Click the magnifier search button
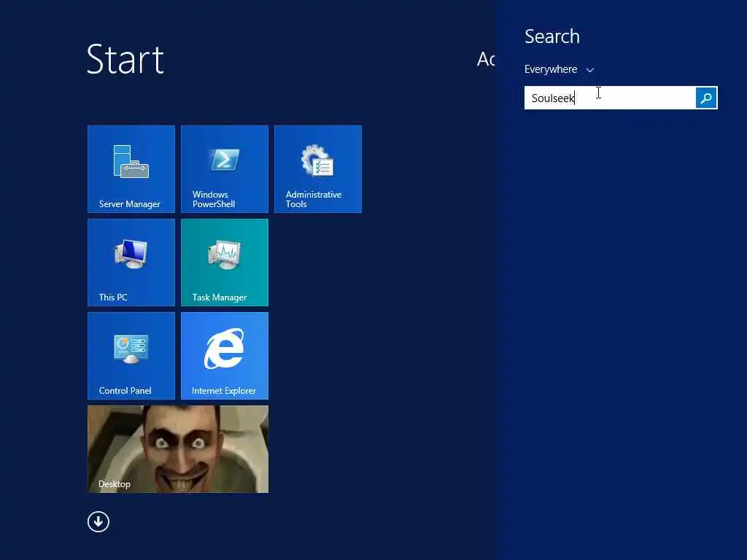Screen dimensions: 747x560 point(706,98)
